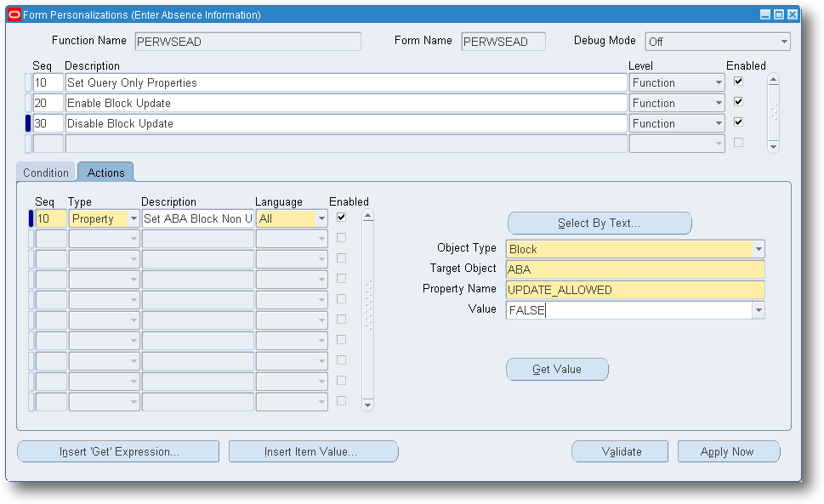Viewport: 824px width, 504px height.
Task: Click the action description Set ABA Block Non U
Action: coord(197,218)
